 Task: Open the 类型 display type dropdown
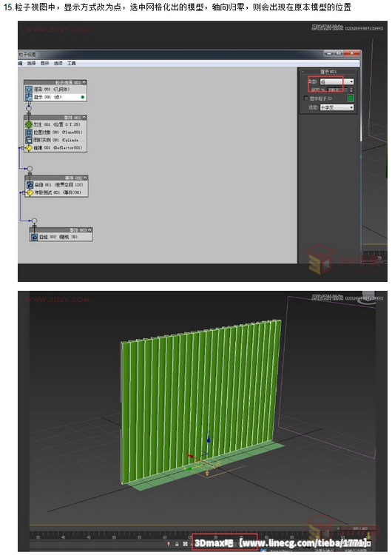click(x=337, y=81)
